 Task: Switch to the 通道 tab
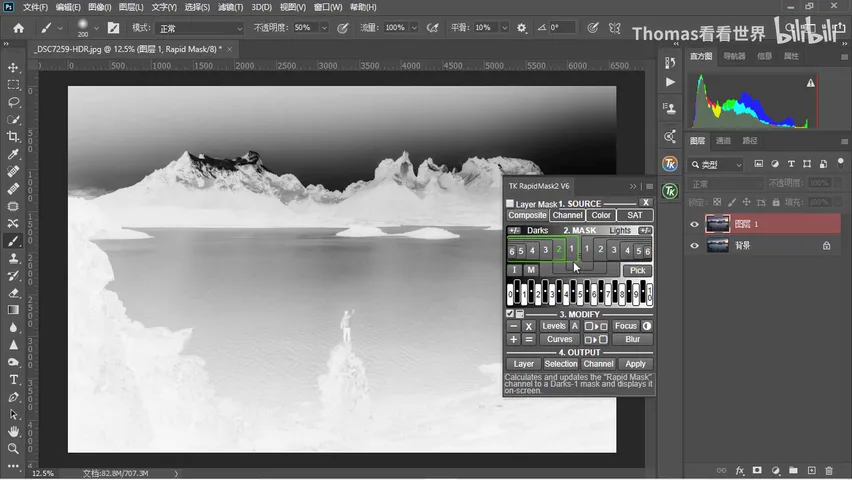point(723,141)
